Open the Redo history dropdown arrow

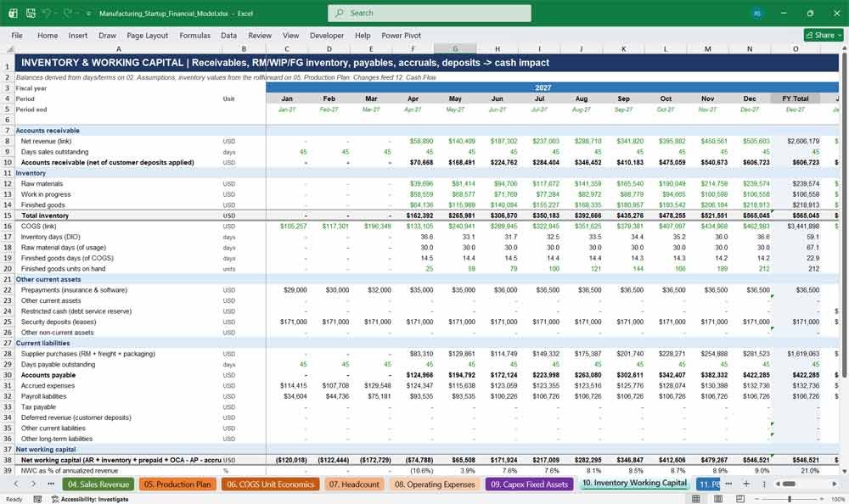(x=78, y=14)
